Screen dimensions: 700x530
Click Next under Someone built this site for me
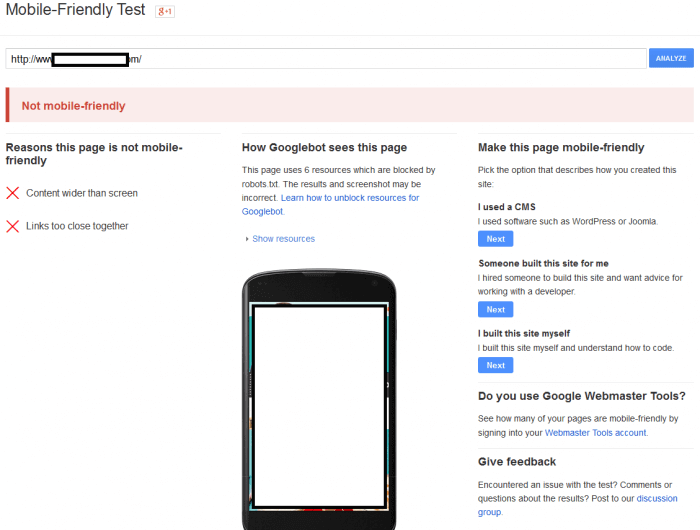[x=495, y=309]
